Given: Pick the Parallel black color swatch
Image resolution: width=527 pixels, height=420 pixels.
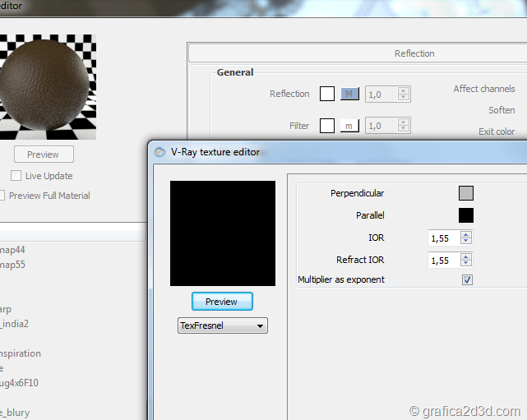Looking at the screenshot, I should tap(466, 215).
